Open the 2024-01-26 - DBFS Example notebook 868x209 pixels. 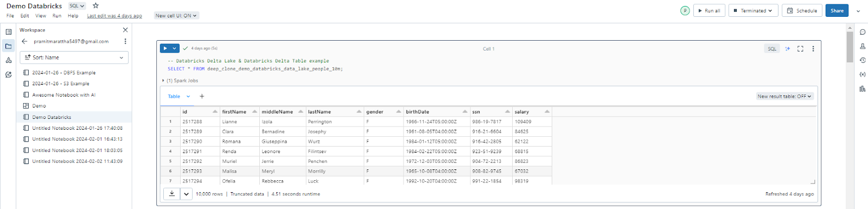(63, 72)
